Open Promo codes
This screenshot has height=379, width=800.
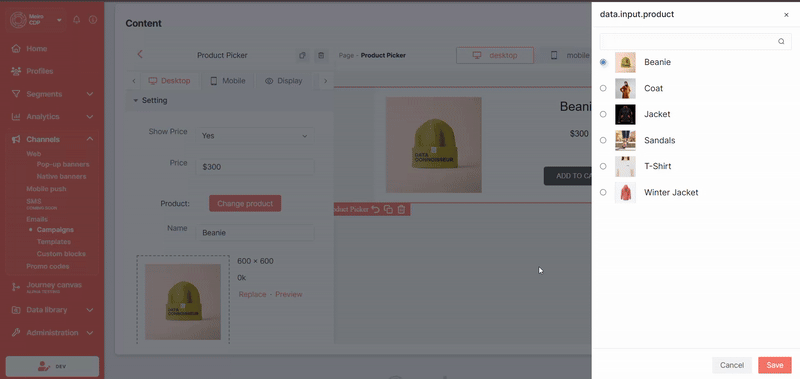48,266
